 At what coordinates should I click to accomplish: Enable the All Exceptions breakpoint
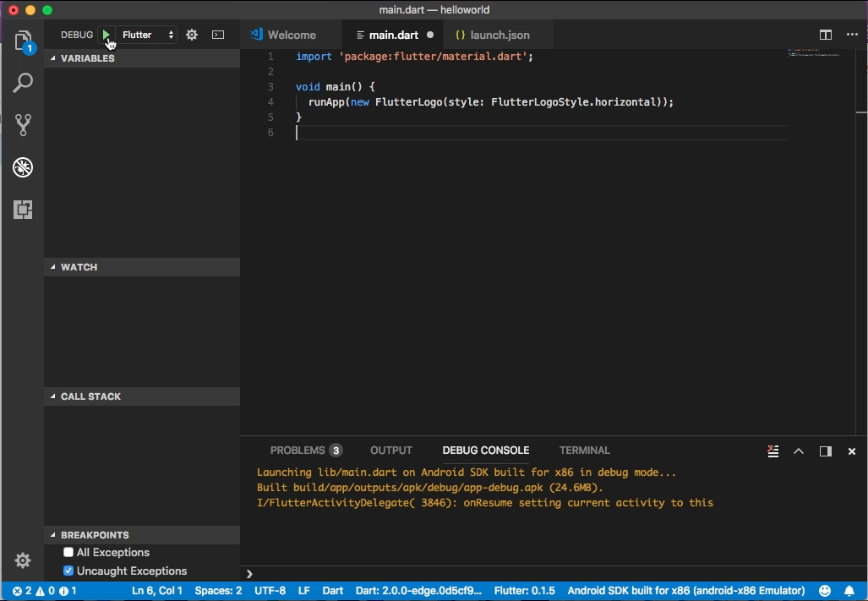tap(68, 552)
